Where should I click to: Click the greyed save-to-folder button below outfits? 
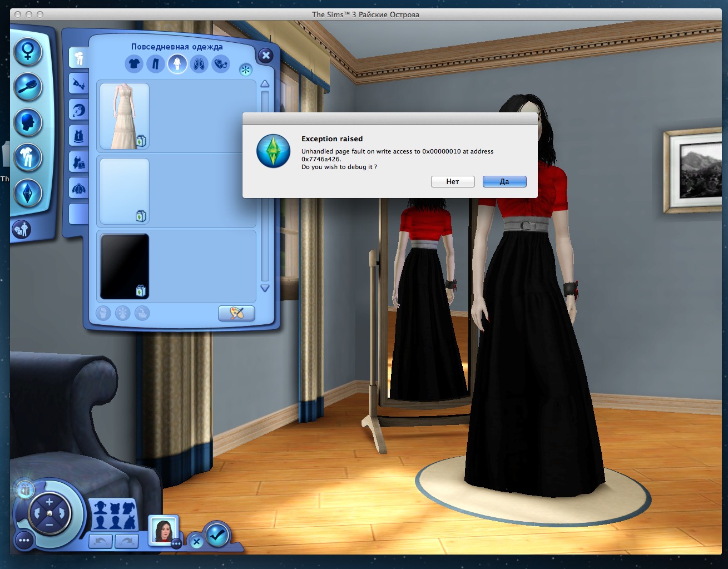(142, 313)
